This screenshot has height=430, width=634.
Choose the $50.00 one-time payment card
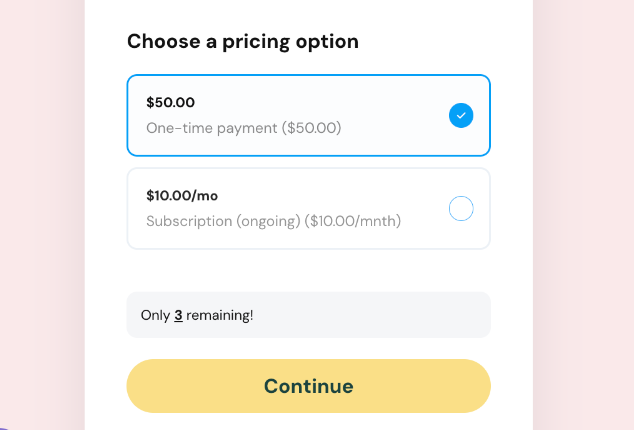click(308, 116)
